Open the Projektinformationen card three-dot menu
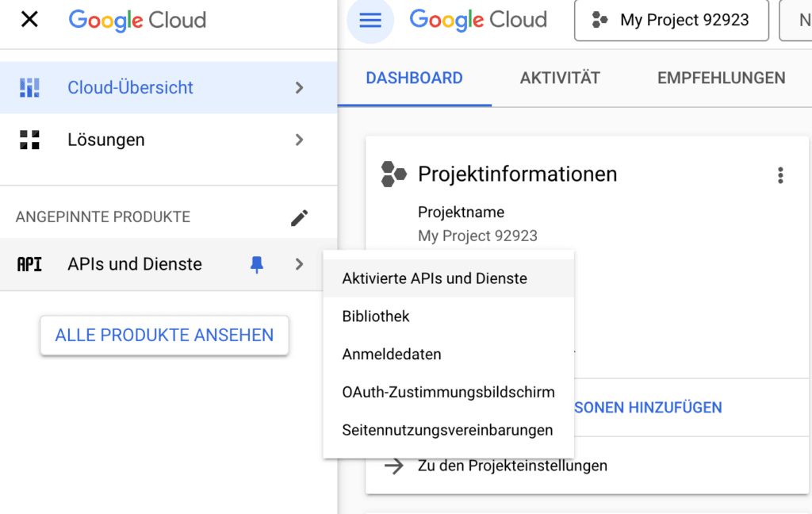Screen dimensions: 812x514 click(780, 175)
